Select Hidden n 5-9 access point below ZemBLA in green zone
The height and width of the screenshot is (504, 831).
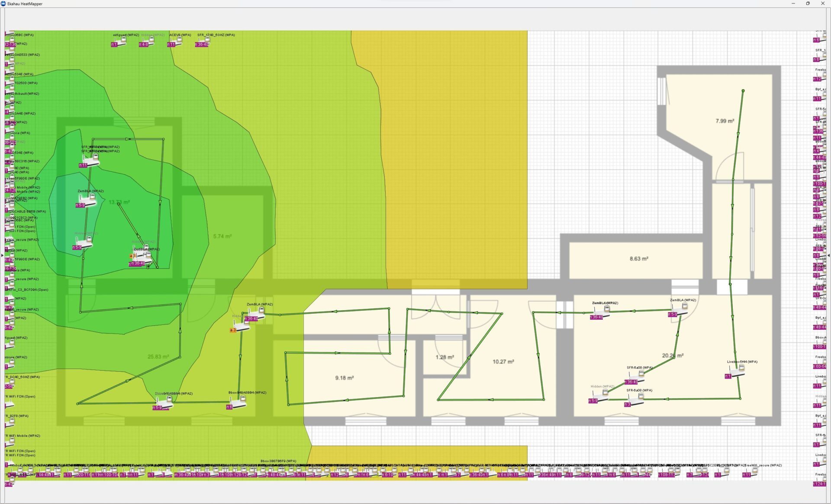pos(84,243)
